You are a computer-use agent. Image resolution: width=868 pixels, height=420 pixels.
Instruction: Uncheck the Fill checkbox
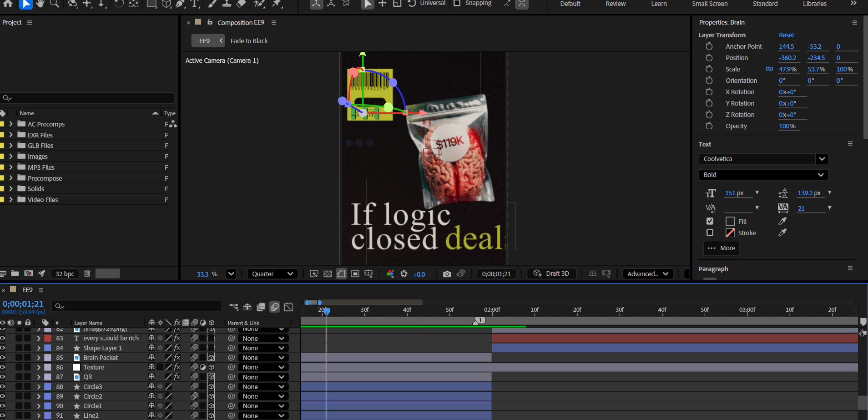(710, 221)
